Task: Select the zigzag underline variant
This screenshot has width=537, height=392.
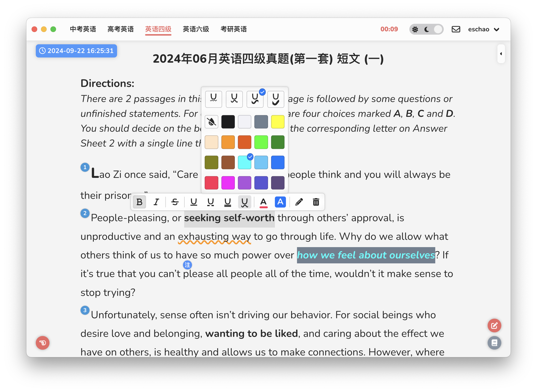Action: coord(234,99)
